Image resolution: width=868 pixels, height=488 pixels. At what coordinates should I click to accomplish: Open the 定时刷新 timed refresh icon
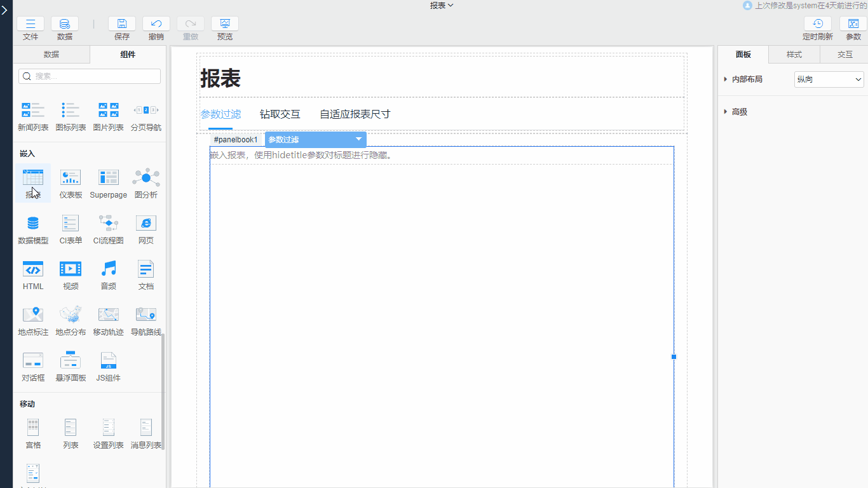(817, 24)
